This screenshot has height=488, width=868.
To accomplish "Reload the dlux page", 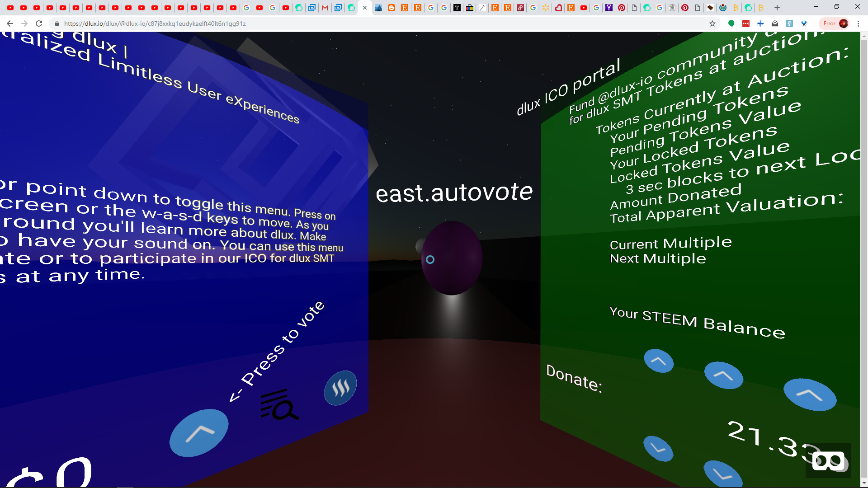I will pos(39,23).
